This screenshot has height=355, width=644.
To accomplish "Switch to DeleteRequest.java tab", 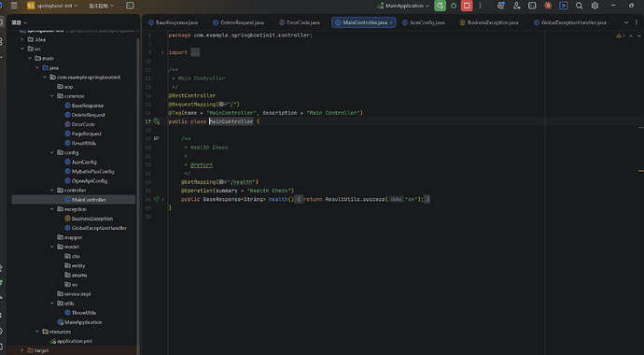I will pos(238,22).
